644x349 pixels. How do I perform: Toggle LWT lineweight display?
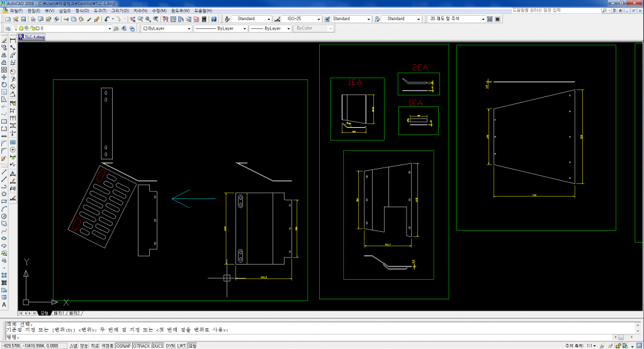point(181,346)
